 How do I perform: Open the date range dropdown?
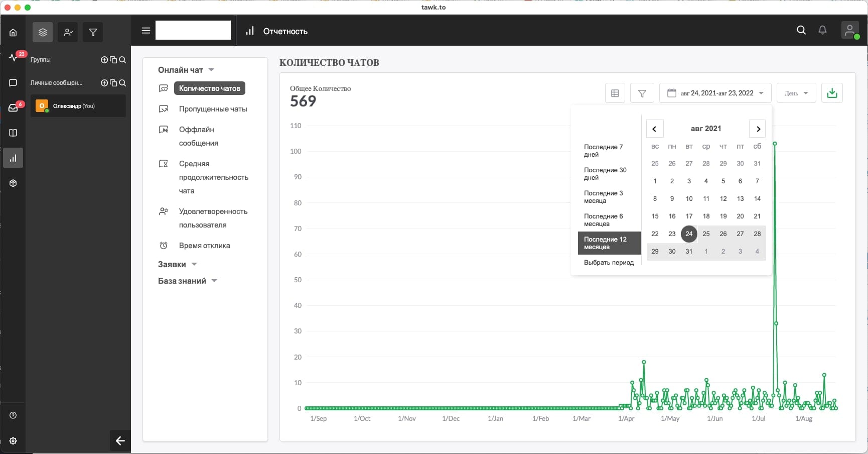click(x=715, y=93)
